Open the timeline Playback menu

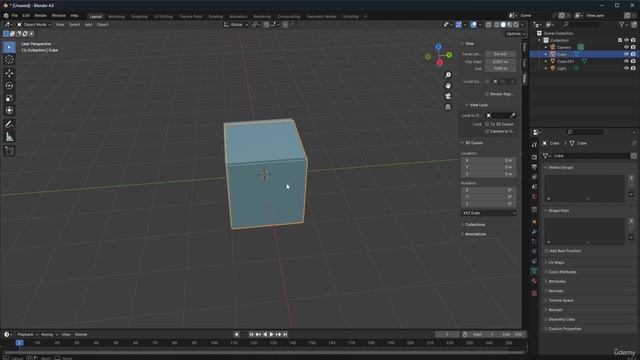pyautogui.click(x=27, y=334)
